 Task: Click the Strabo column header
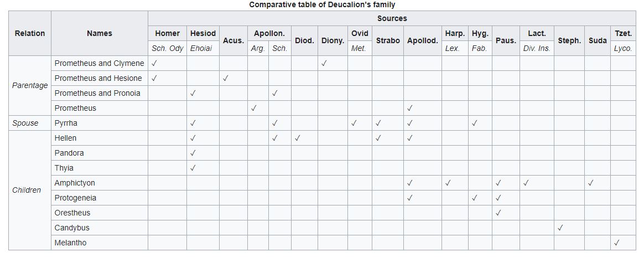[x=387, y=40]
